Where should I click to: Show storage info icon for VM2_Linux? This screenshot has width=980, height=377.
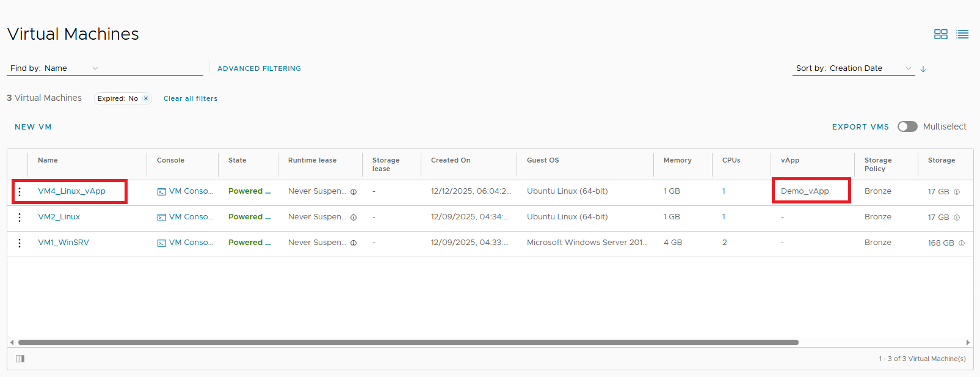tap(957, 218)
